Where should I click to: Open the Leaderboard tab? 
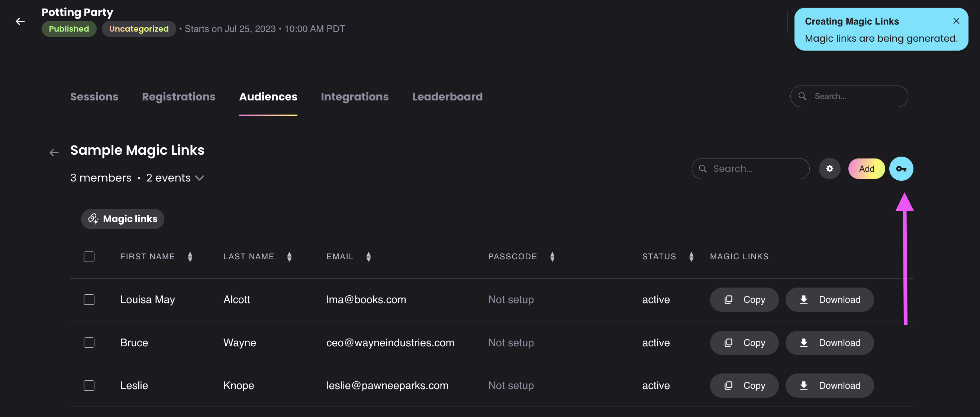[447, 97]
